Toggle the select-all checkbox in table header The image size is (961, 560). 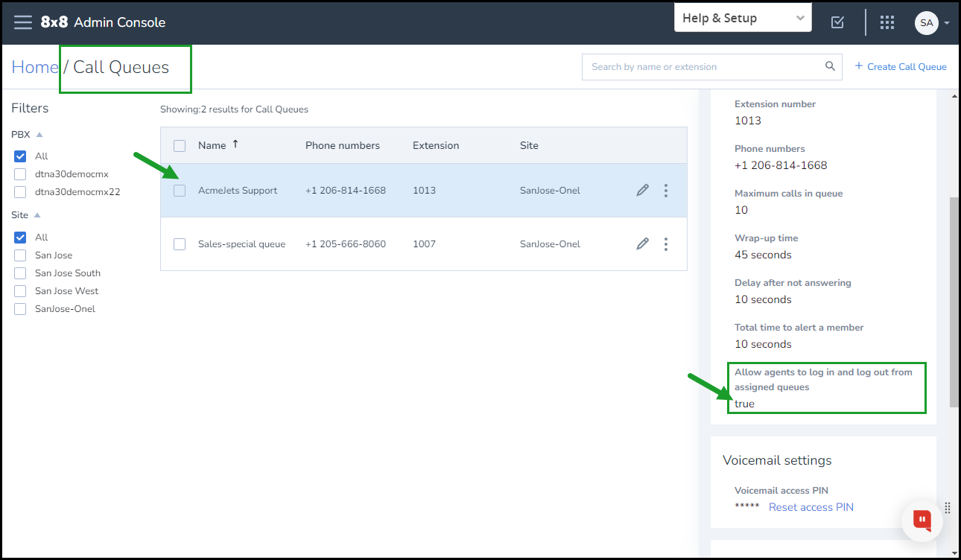coord(180,146)
